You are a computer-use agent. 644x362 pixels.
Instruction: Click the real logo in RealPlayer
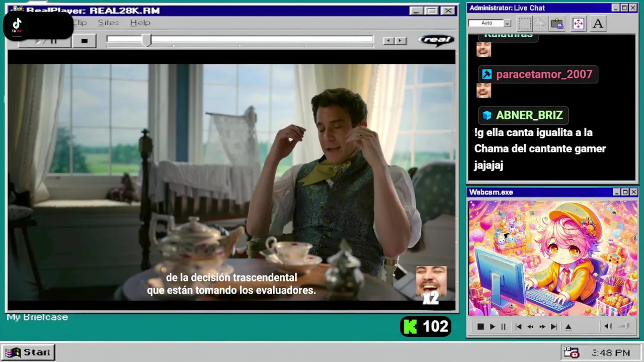click(436, 40)
